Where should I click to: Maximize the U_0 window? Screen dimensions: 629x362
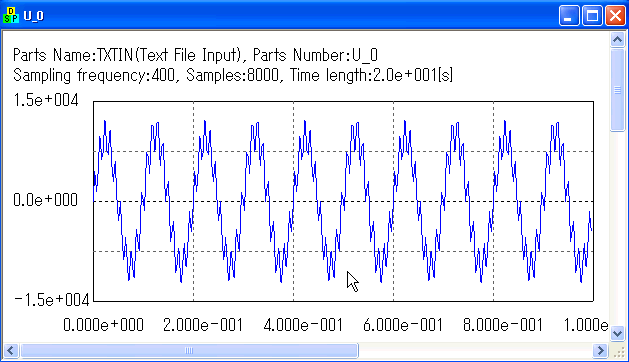click(592, 16)
